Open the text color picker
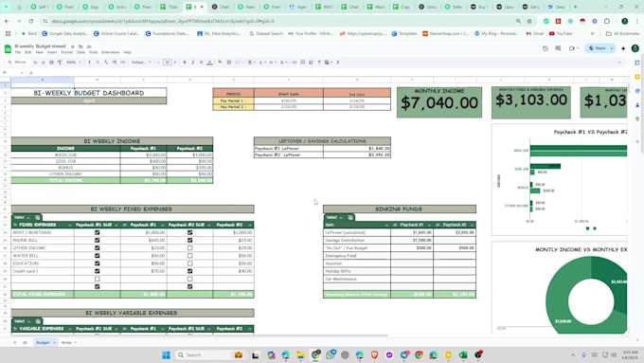 click(209, 63)
